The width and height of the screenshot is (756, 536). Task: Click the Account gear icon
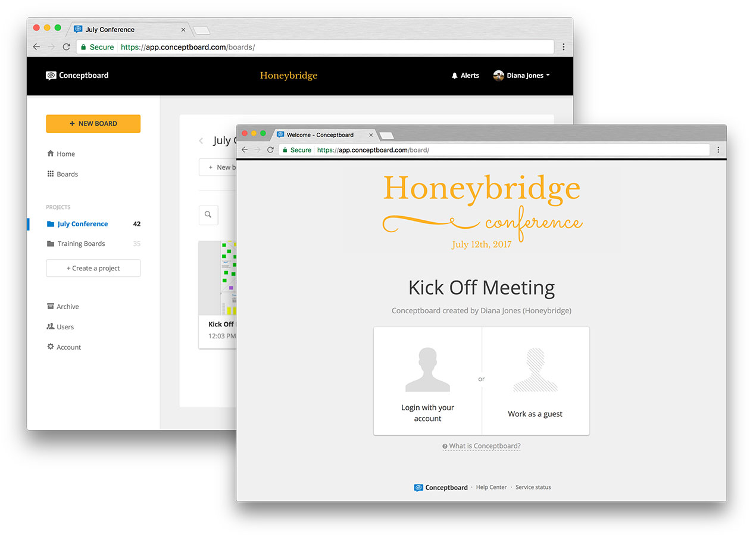pos(50,347)
